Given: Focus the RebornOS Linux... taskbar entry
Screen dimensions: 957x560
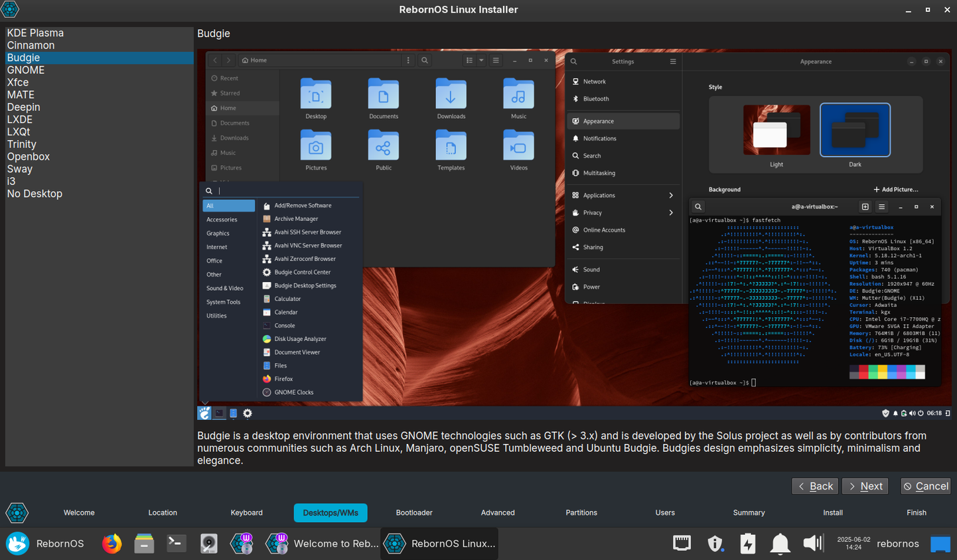Looking at the screenshot, I should (440, 543).
